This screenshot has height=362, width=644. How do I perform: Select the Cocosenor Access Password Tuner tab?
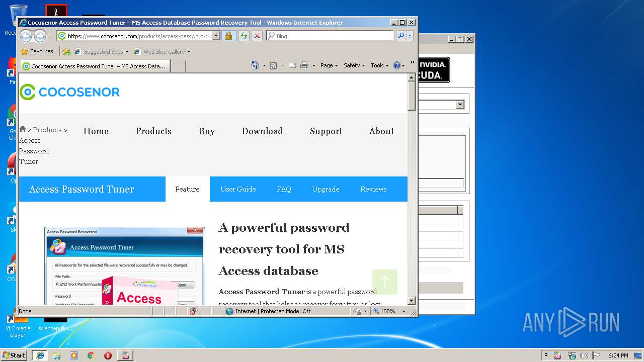[x=95, y=66]
